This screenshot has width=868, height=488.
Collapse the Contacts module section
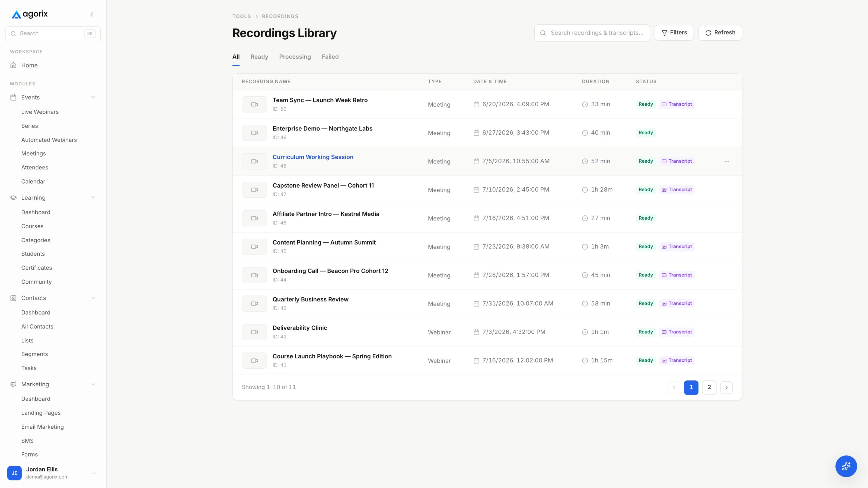(93, 298)
